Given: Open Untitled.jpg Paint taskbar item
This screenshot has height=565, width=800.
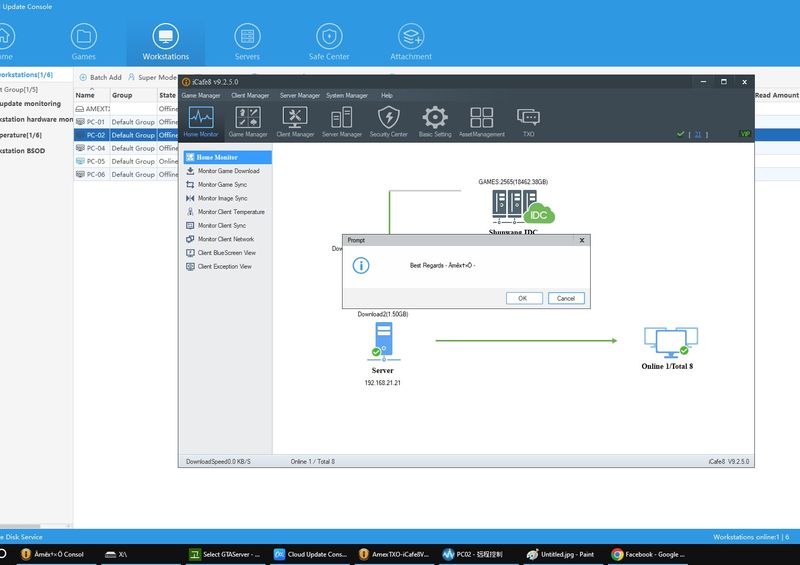Looking at the screenshot, I should [561, 554].
